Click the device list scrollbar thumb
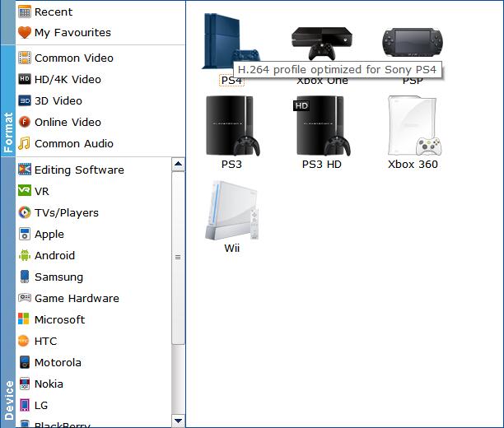Viewport: 504px width, 428px height. tap(178, 258)
